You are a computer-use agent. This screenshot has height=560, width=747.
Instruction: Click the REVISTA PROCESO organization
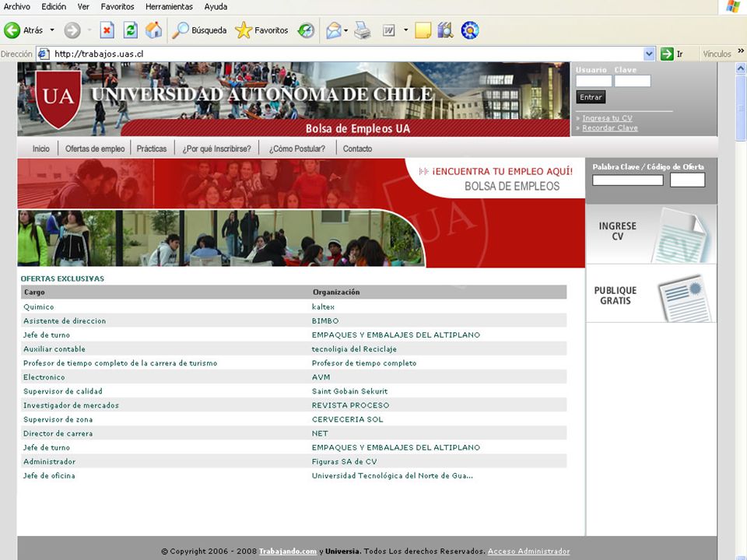[x=350, y=405]
